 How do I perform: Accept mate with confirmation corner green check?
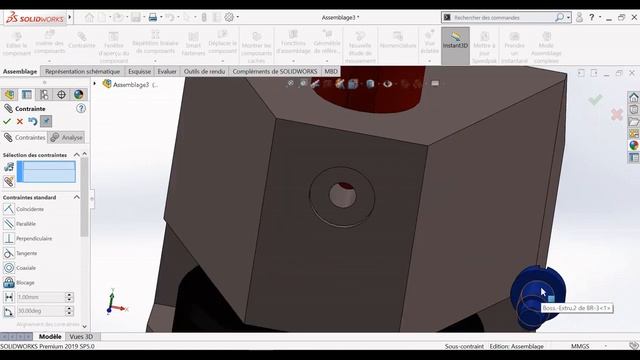point(595,100)
